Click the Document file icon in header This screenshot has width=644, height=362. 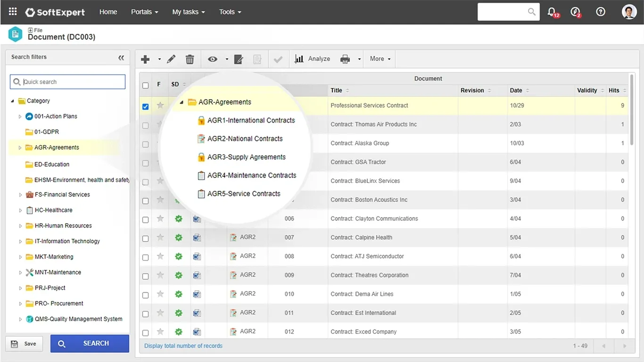pos(16,34)
